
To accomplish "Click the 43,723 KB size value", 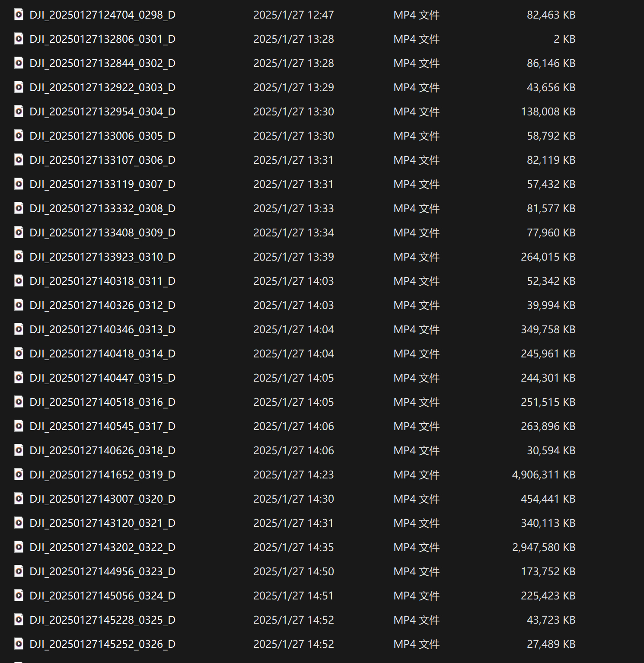I will click(551, 620).
